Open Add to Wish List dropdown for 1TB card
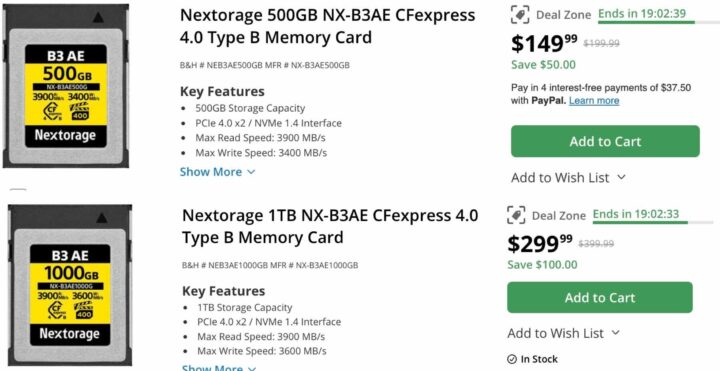The height and width of the screenshot is (371, 720). click(x=564, y=333)
